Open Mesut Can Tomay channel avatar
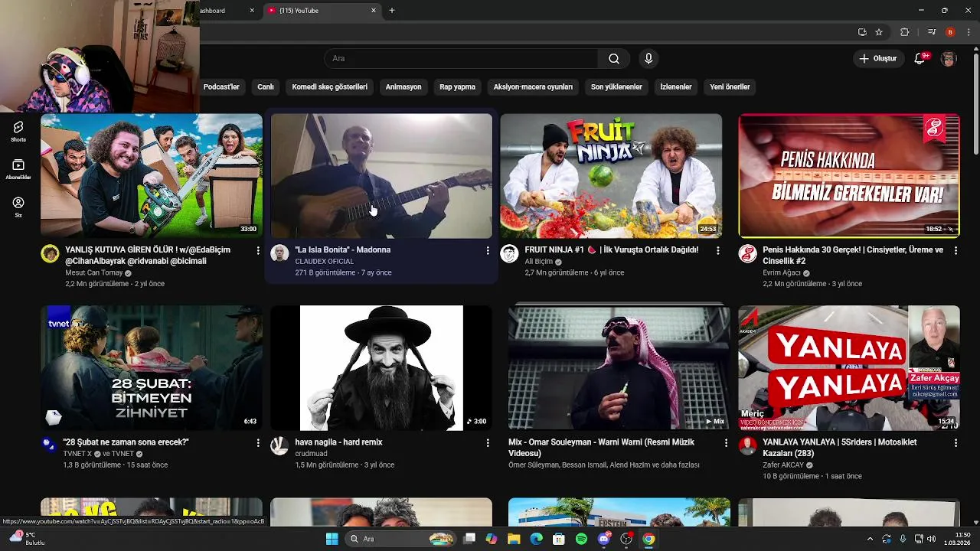Viewport: 980px width, 551px height. pos(50,254)
